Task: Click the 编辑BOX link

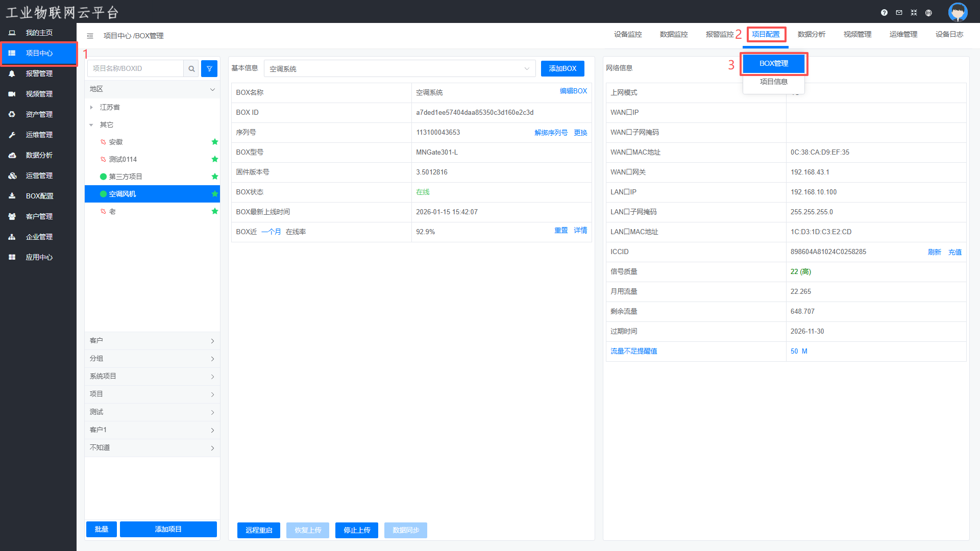Action: click(x=573, y=91)
